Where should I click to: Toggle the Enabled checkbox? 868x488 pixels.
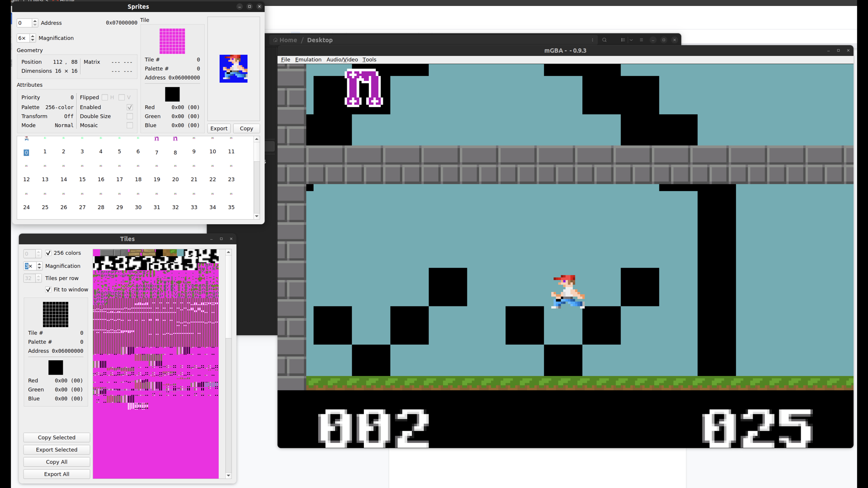point(130,107)
